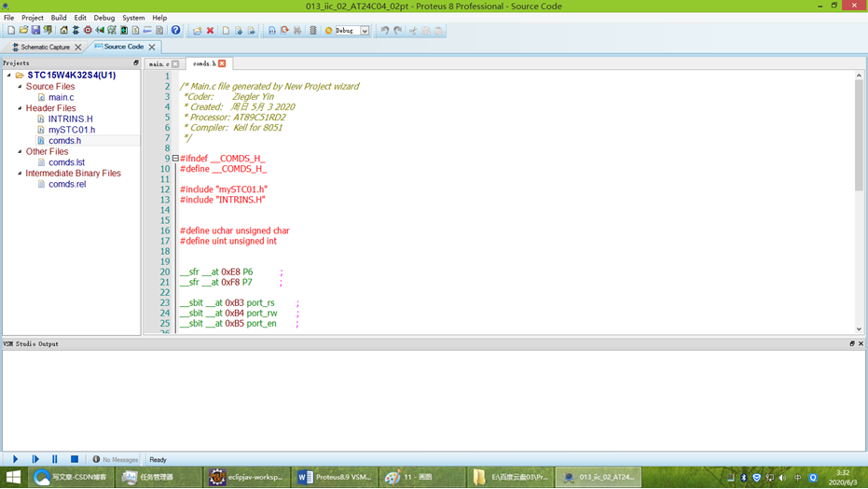This screenshot has width=868, height=489.
Task: Click the code editor vertical scrollbar
Action: [x=859, y=135]
